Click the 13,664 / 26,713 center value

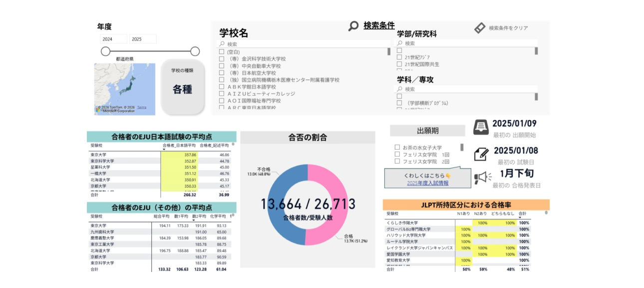(308, 204)
